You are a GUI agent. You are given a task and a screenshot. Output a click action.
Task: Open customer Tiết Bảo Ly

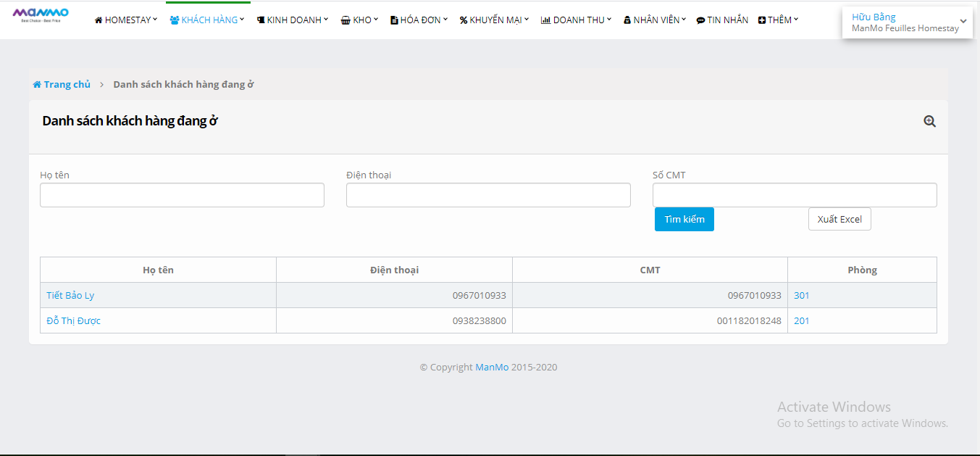[70, 296]
